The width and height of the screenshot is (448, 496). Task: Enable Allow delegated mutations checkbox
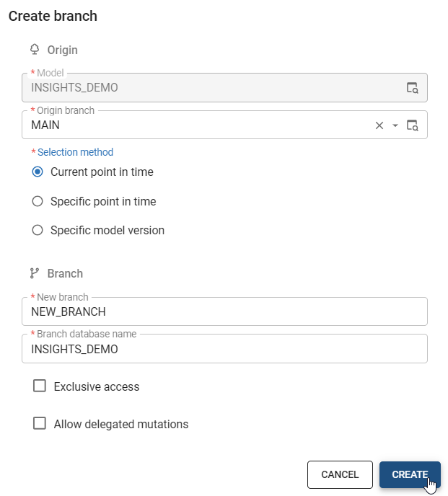tap(40, 424)
